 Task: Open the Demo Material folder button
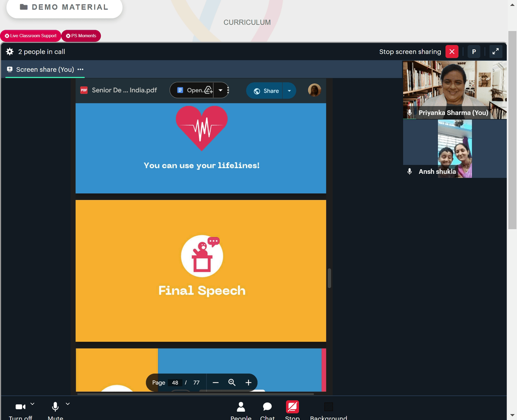click(x=64, y=7)
